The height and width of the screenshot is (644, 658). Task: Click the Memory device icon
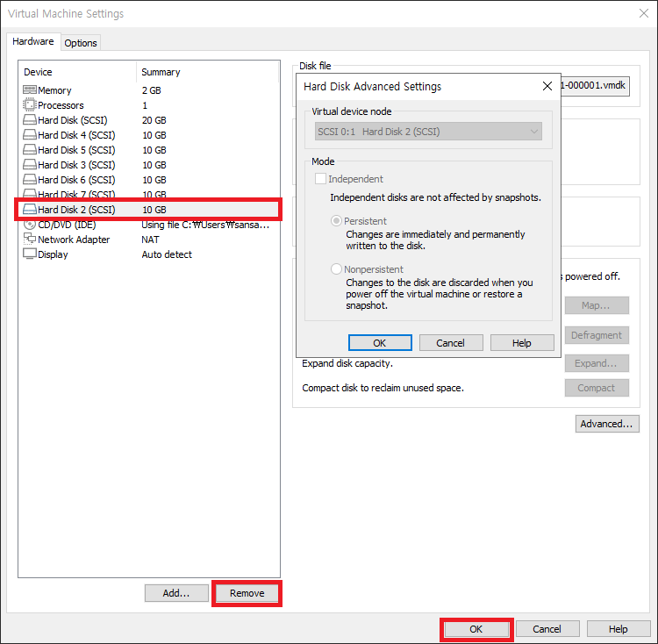pos(29,89)
